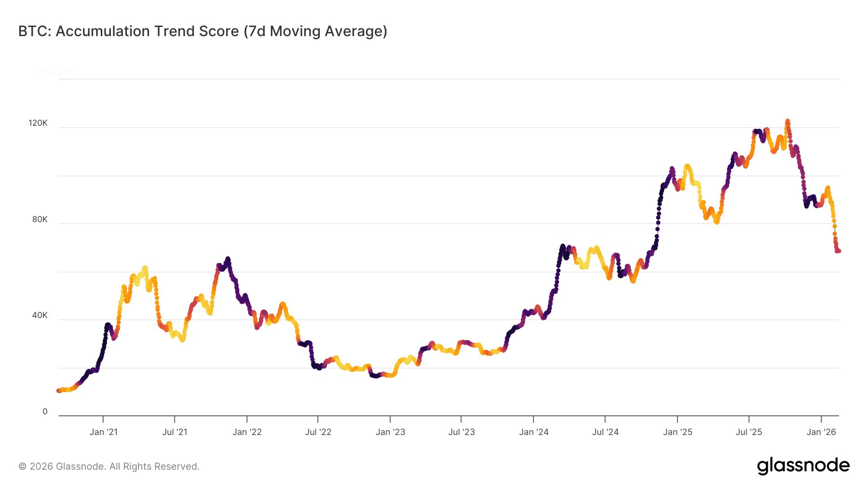Click the chart title text
Viewport: 868px width, 488px height.
(203, 31)
